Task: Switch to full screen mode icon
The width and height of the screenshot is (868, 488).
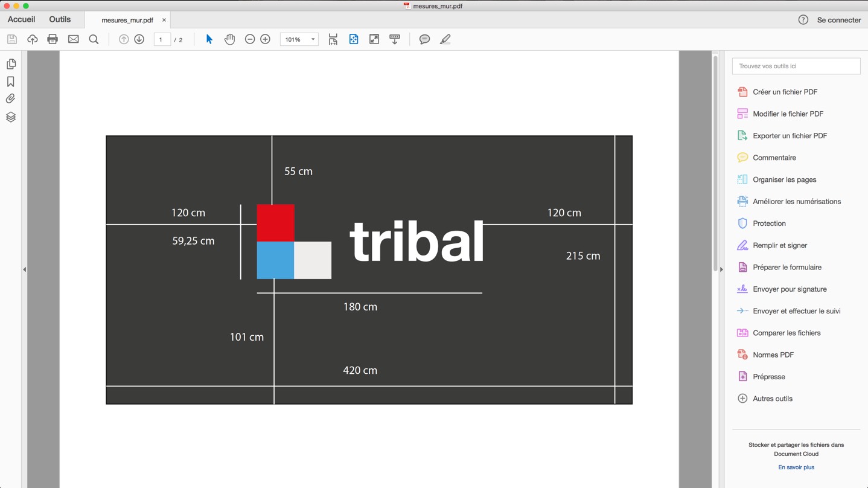Action: pyautogui.click(x=374, y=39)
